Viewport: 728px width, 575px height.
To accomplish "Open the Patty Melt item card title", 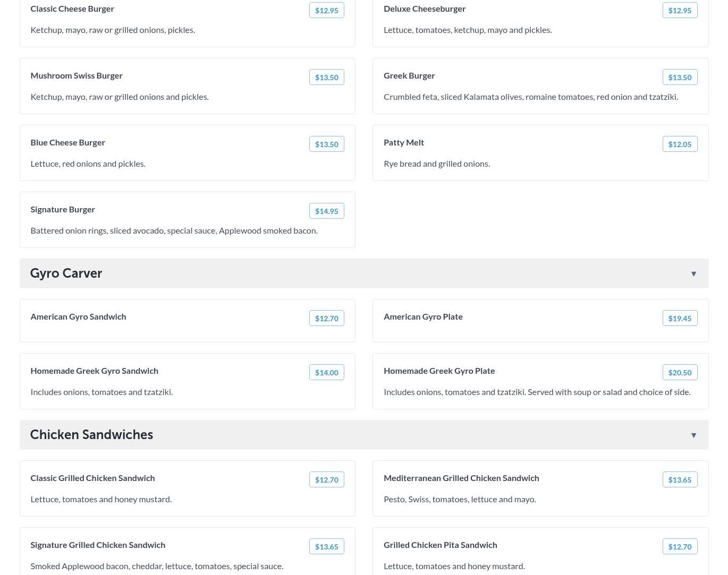I will [404, 142].
